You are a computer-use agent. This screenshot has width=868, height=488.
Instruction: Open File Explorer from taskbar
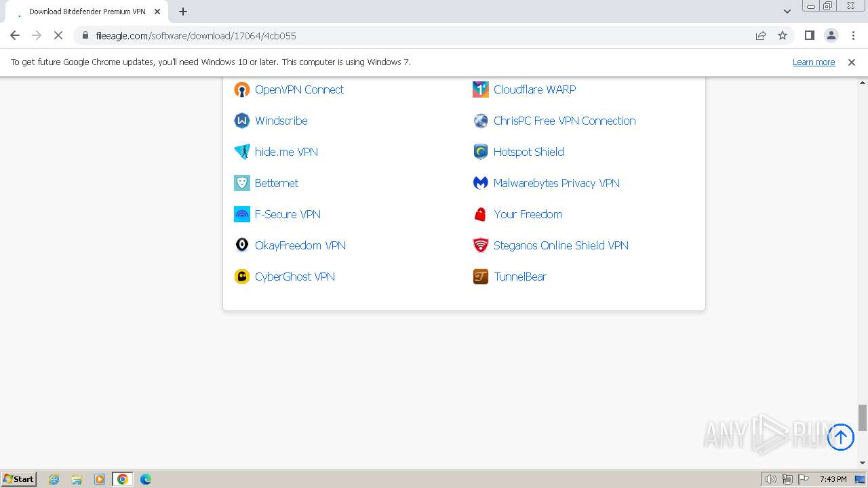77,479
